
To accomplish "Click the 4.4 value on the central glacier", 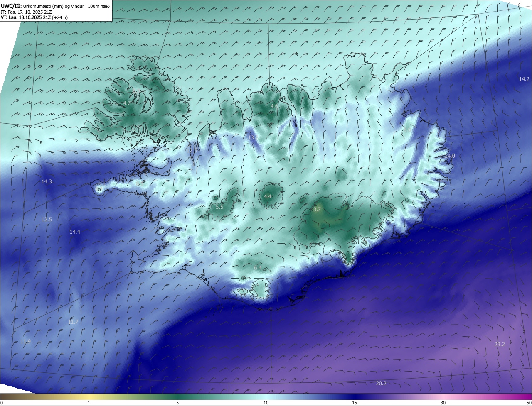I will pyautogui.click(x=268, y=197).
